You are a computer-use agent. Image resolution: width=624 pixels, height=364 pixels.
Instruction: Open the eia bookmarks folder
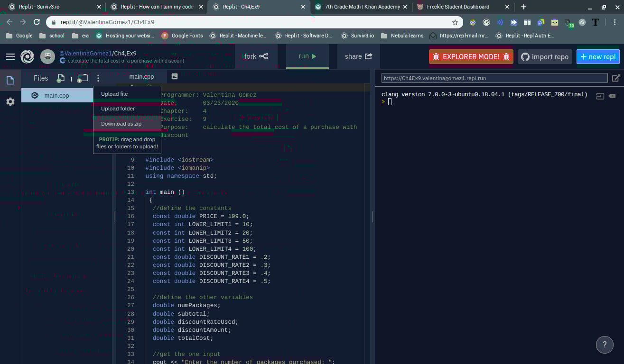coord(80,36)
